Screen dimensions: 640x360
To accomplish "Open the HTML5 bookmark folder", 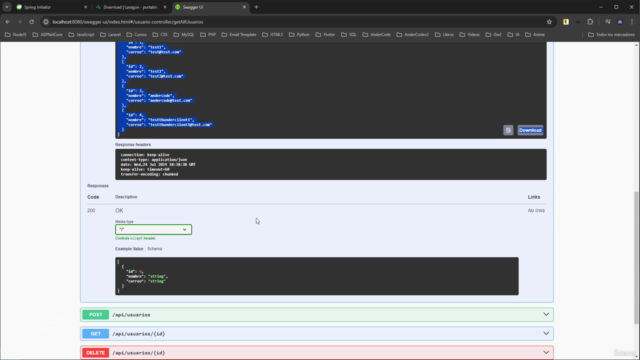I will click(x=273, y=35).
